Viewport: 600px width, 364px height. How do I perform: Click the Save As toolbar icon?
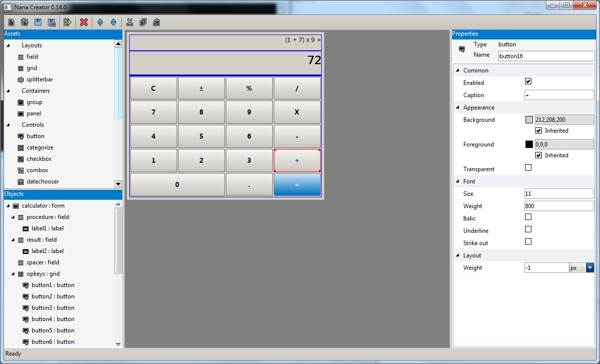pos(51,22)
